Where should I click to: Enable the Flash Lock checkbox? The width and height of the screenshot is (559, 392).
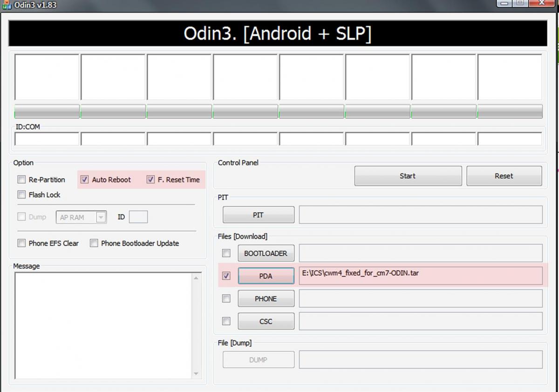coord(21,195)
